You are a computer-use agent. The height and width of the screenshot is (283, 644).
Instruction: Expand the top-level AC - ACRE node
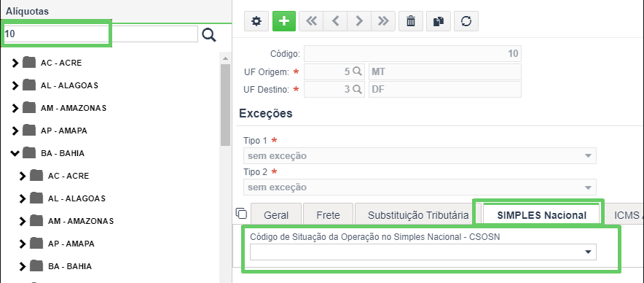[15, 63]
